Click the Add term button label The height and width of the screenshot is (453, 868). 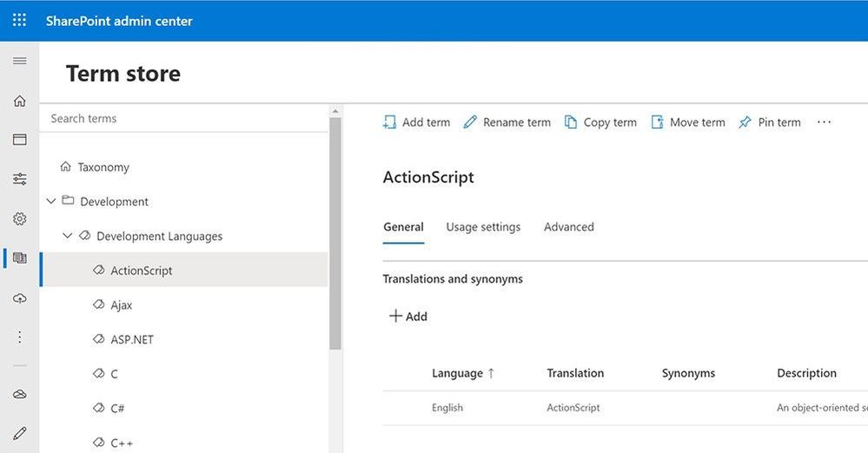[x=427, y=123]
